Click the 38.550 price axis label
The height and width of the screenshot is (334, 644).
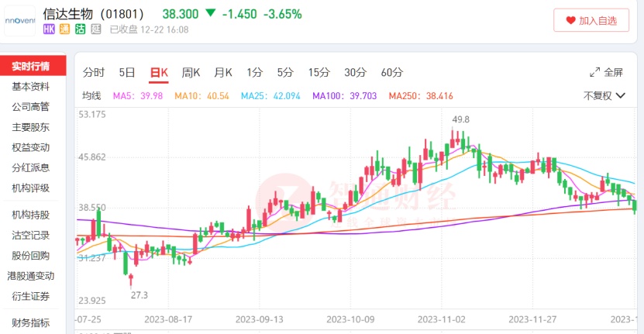(x=92, y=208)
